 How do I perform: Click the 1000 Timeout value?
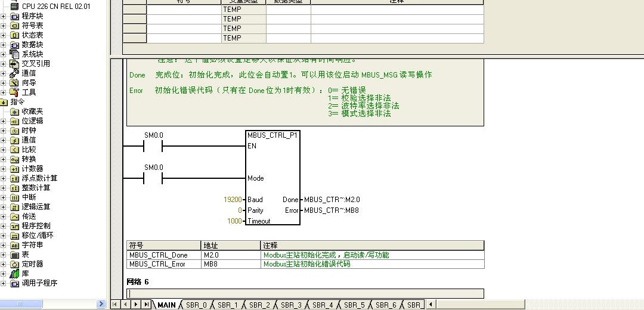(234, 221)
